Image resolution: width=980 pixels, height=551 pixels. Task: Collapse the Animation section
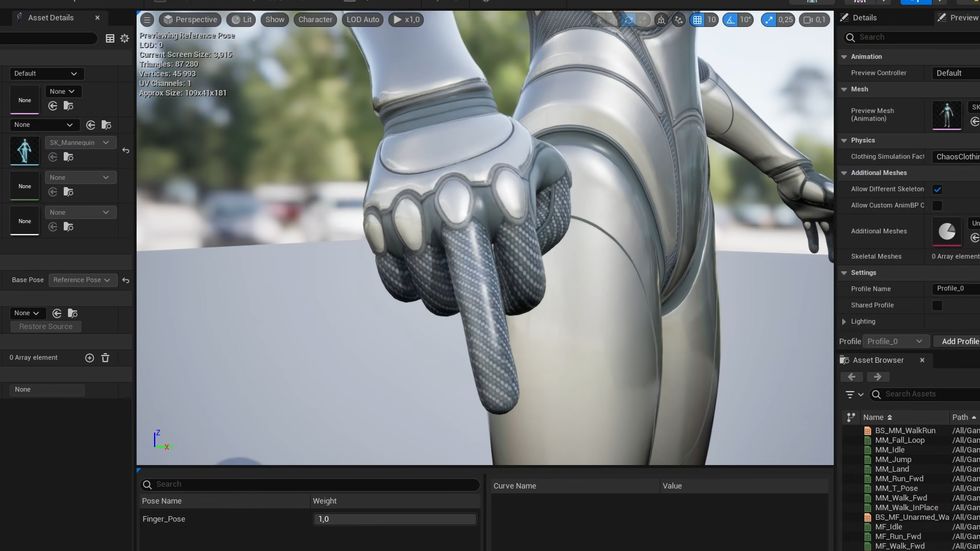click(844, 57)
